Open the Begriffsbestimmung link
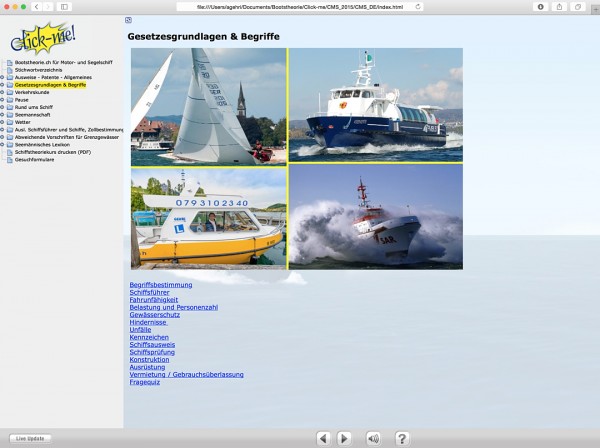Viewport: 600px width, 448px height. tap(161, 285)
